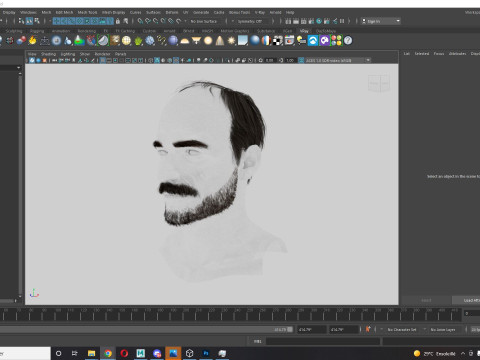Viewport: 480px width, 360px height.
Task: Open Opera browser from the taskbar
Action: click(x=124, y=353)
